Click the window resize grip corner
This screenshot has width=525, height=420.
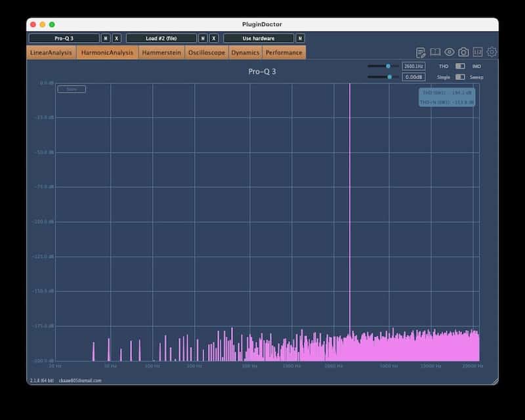click(495, 381)
